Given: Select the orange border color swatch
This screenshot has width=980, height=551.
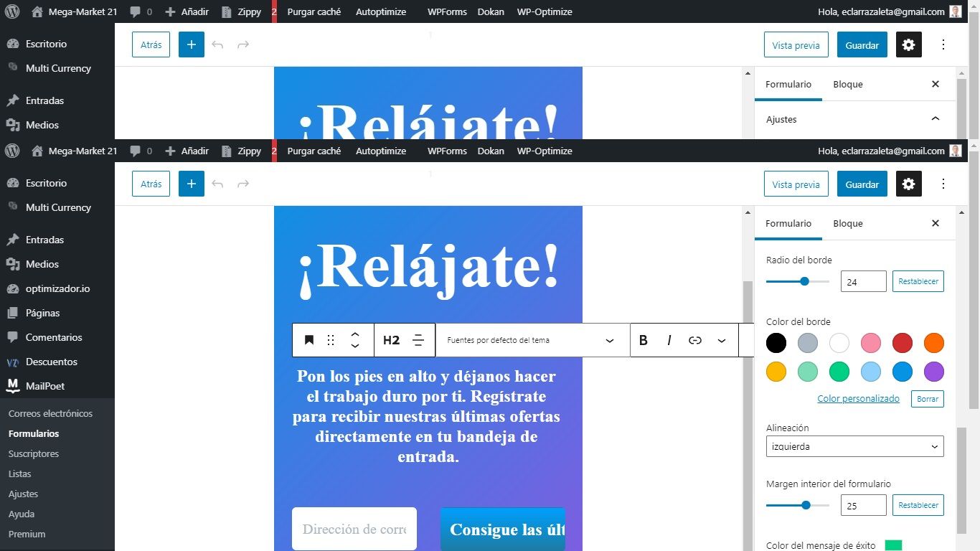Looking at the screenshot, I should tap(934, 343).
